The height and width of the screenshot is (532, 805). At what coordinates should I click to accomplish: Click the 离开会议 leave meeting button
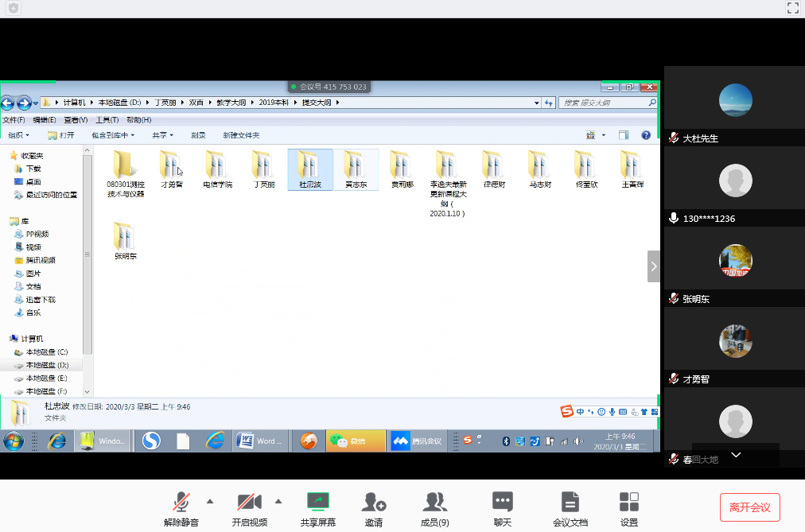click(749, 507)
